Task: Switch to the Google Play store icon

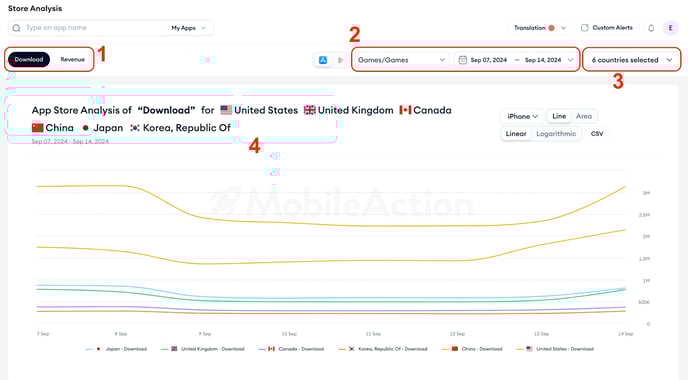Action: (340, 60)
